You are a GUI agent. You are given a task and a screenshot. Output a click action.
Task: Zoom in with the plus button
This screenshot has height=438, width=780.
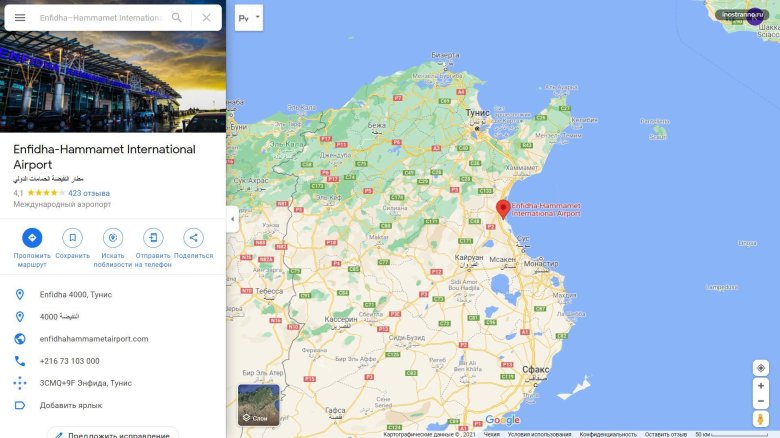pyautogui.click(x=761, y=386)
